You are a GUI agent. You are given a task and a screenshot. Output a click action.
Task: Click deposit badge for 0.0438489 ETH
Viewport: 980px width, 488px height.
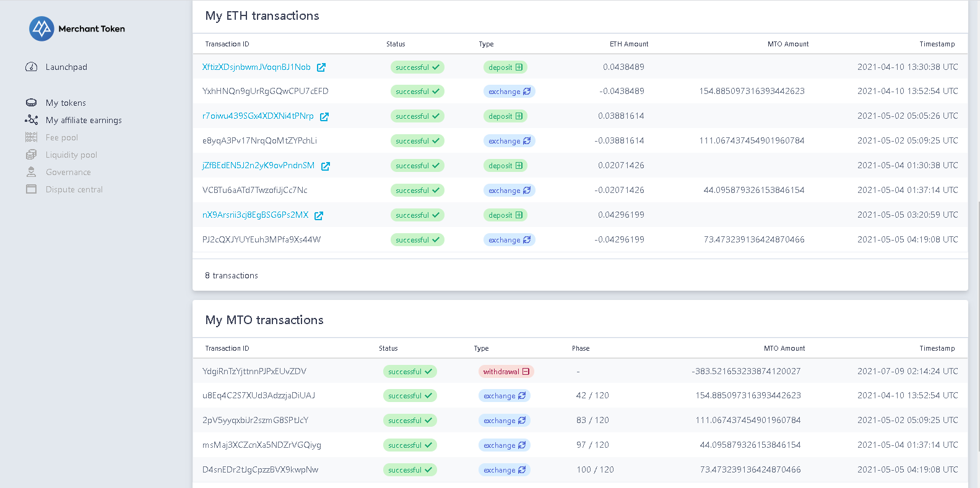pyautogui.click(x=506, y=67)
